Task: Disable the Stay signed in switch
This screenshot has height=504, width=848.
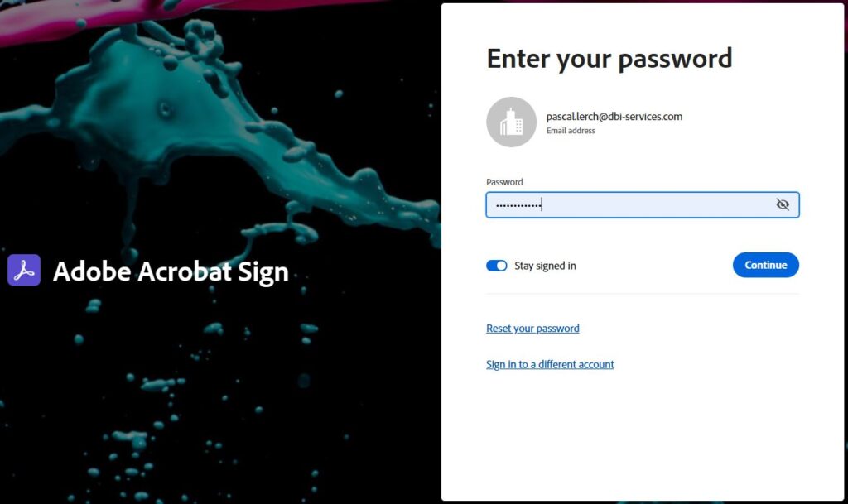Action: pyautogui.click(x=497, y=265)
